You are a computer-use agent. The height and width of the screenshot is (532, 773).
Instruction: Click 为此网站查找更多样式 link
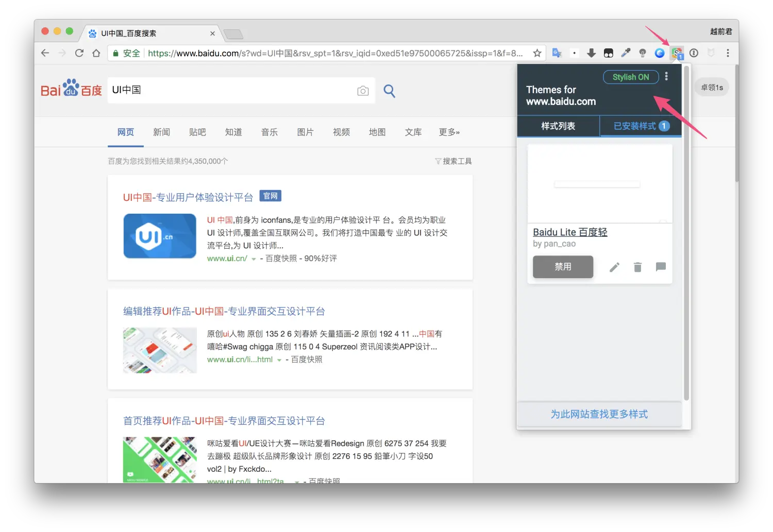(x=599, y=415)
